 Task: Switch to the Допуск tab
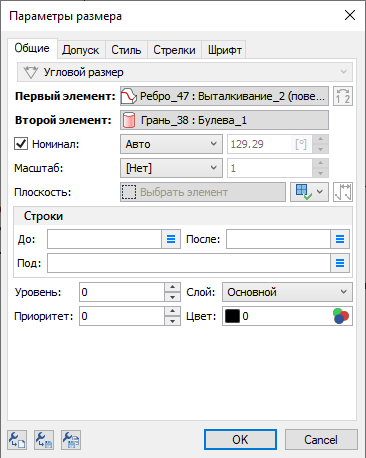80,50
